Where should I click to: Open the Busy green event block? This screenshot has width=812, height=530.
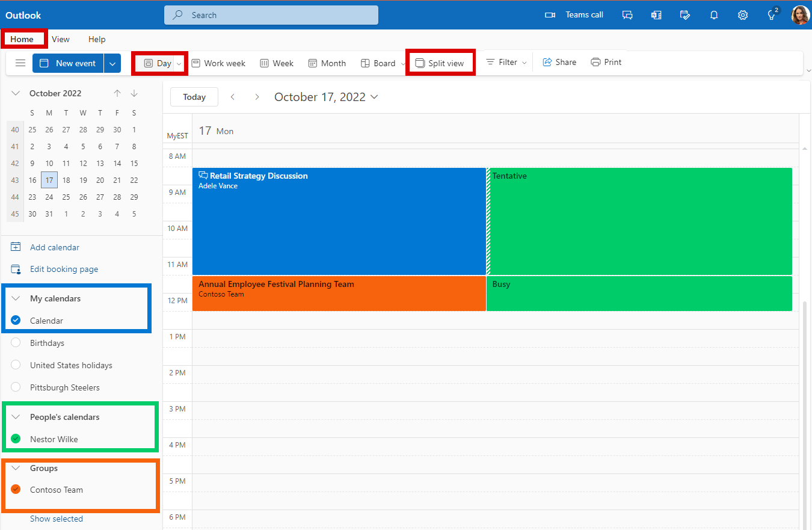tap(639, 294)
